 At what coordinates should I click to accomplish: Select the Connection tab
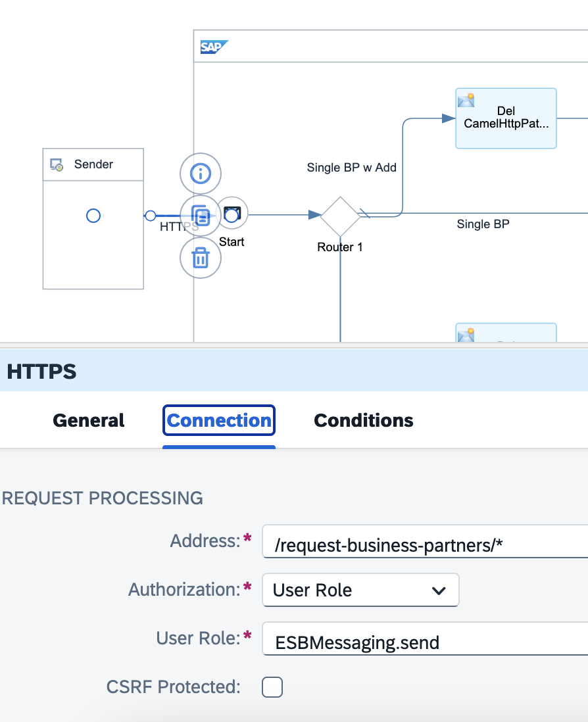click(x=219, y=420)
